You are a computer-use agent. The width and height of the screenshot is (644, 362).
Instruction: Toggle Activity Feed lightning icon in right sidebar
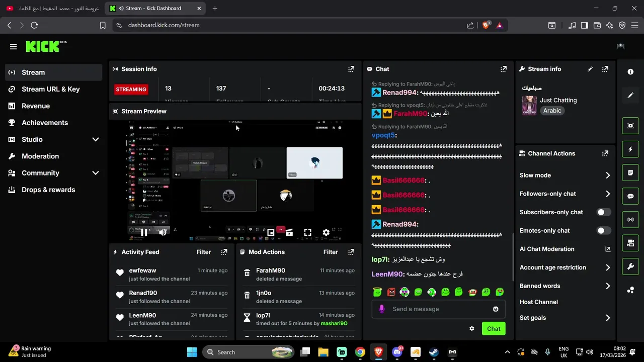pos(630,149)
